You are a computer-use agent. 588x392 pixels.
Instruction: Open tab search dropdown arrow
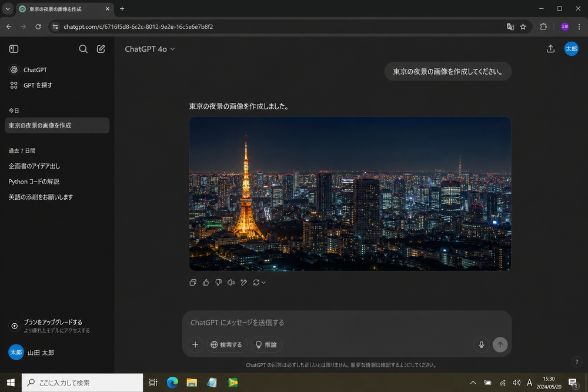coord(8,9)
